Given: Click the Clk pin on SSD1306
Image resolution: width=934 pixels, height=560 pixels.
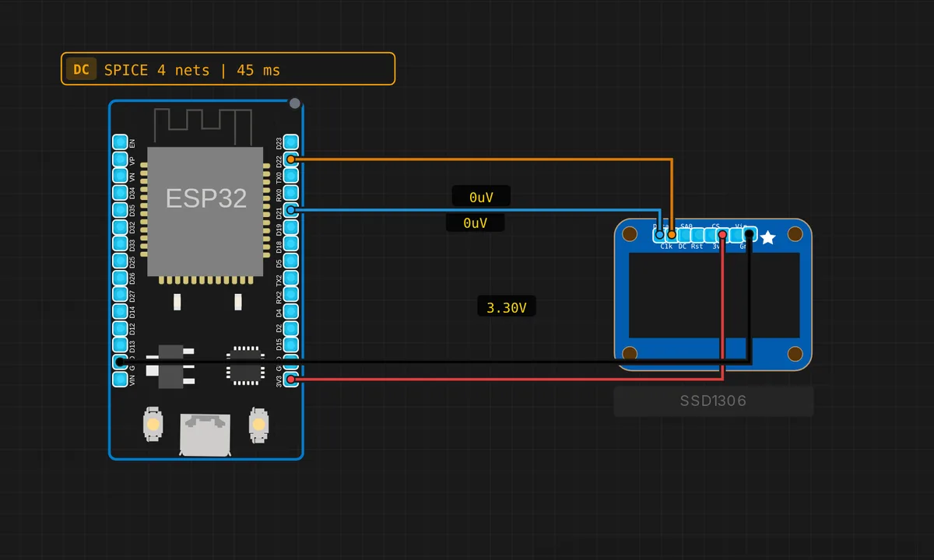Looking at the screenshot, I should [x=672, y=234].
